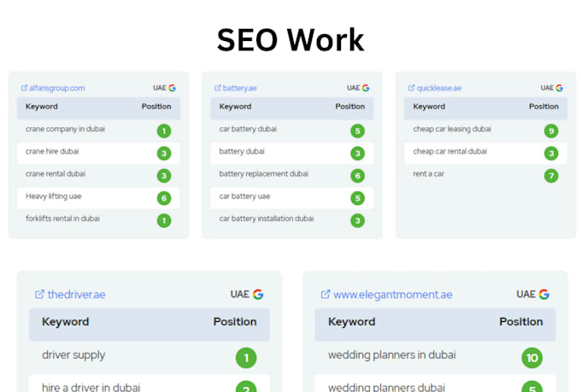Select the 'wedding planners dubai' keyword
Viewport: 581px width, 392px height.
tap(386, 388)
